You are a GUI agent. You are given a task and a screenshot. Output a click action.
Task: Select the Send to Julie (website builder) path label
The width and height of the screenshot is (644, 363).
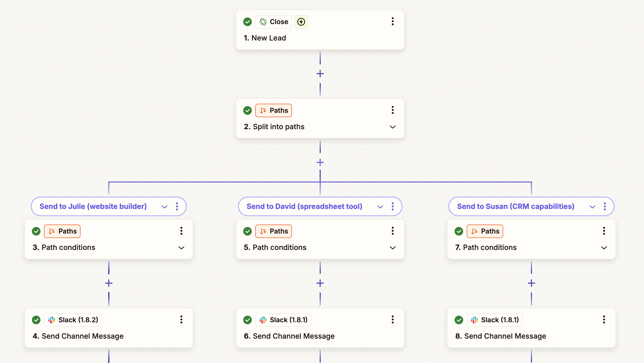(93, 206)
